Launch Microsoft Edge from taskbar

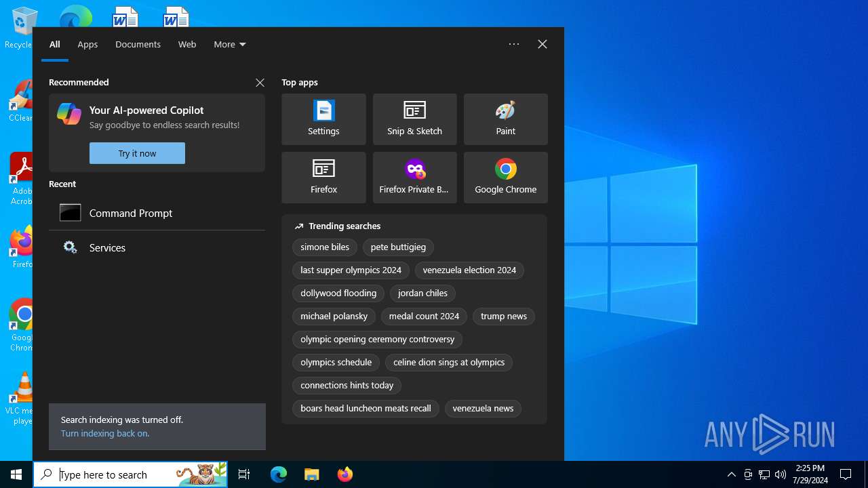279,474
